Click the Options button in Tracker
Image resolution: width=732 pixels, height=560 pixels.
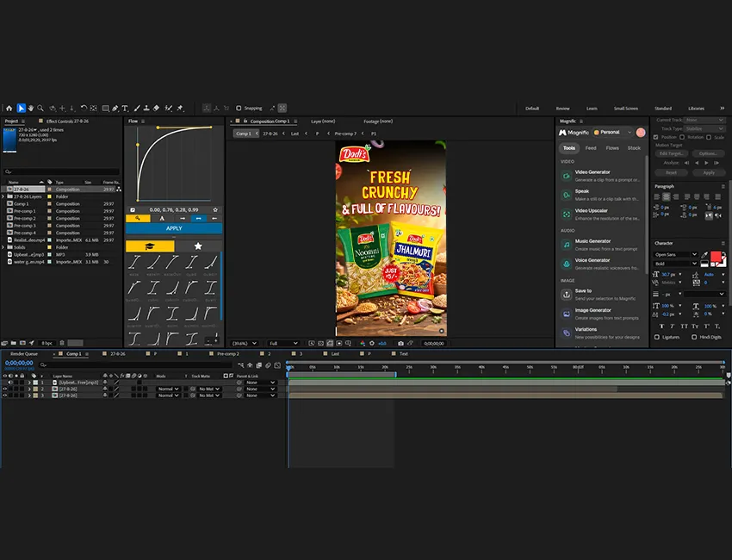click(708, 153)
